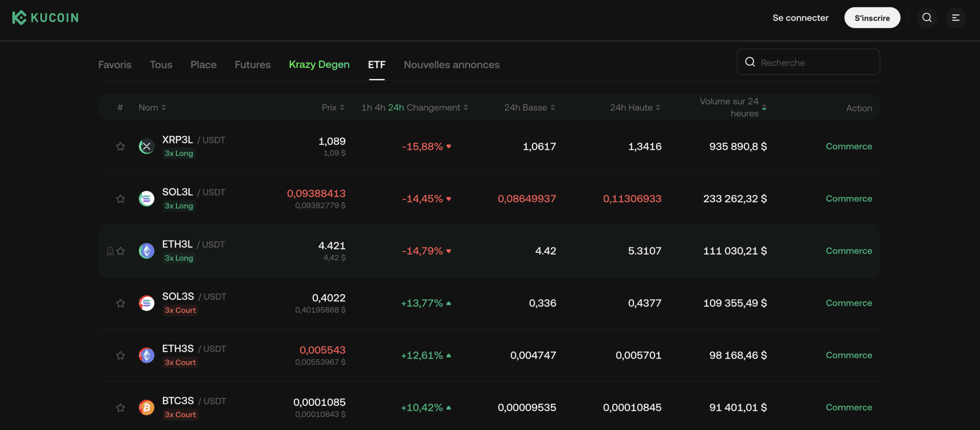This screenshot has width=980, height=430.
Task: Open the search magnifier in the top bar
Action: 927,17
